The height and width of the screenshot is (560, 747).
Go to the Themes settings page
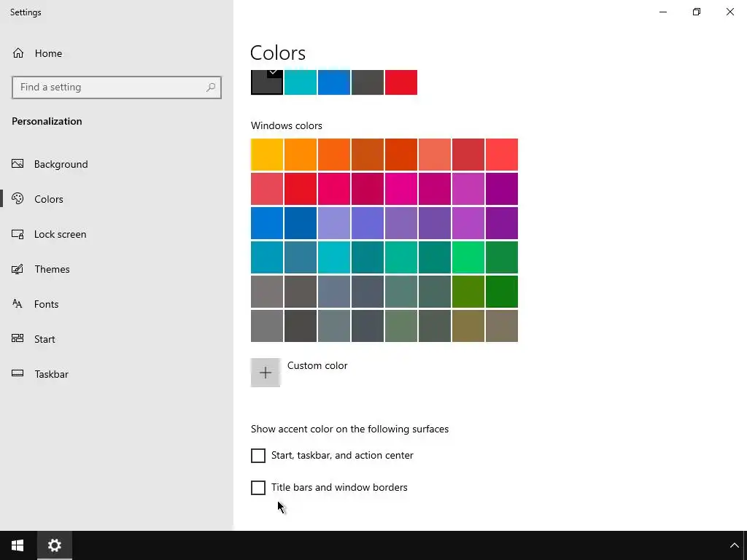[52, 269]
